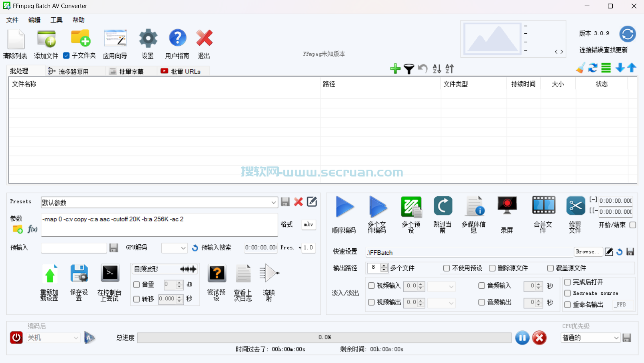Enable the 完成后打开 checkbox
Screen dimensions: 644x363
pos(568,282)
